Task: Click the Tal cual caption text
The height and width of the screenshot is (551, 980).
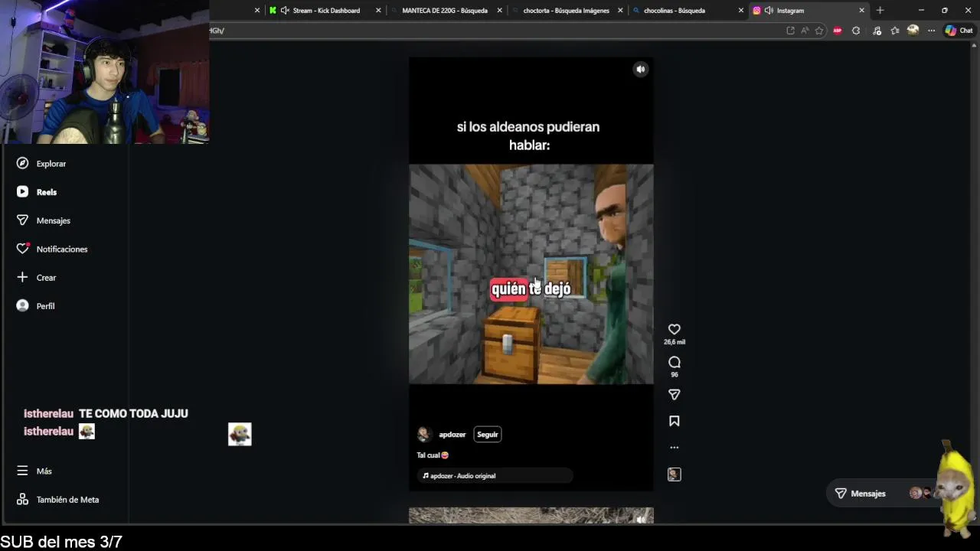Action: 433,455
